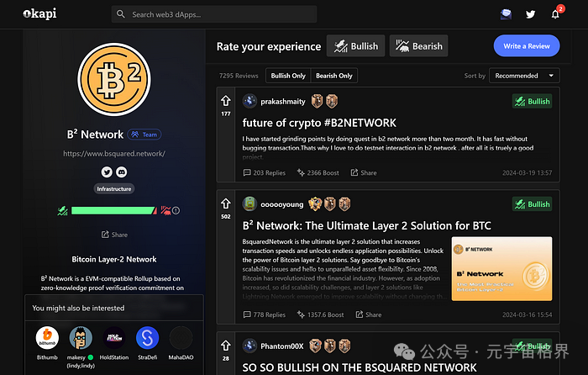Focus the Search web3 dApps field
Screen dimensions: 588x375
coord(214,14)
